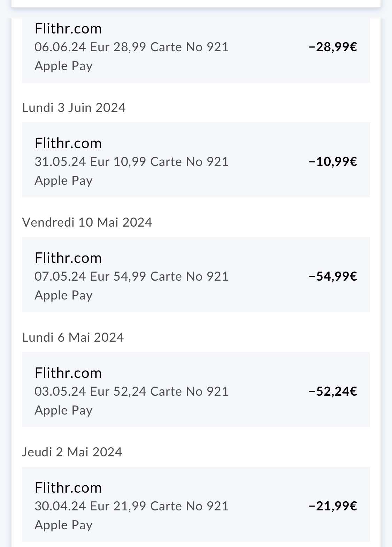Viewport: 392px width, 547px height.
Task: Click the −10,99€ amount
Action: (x=333, y=161)
